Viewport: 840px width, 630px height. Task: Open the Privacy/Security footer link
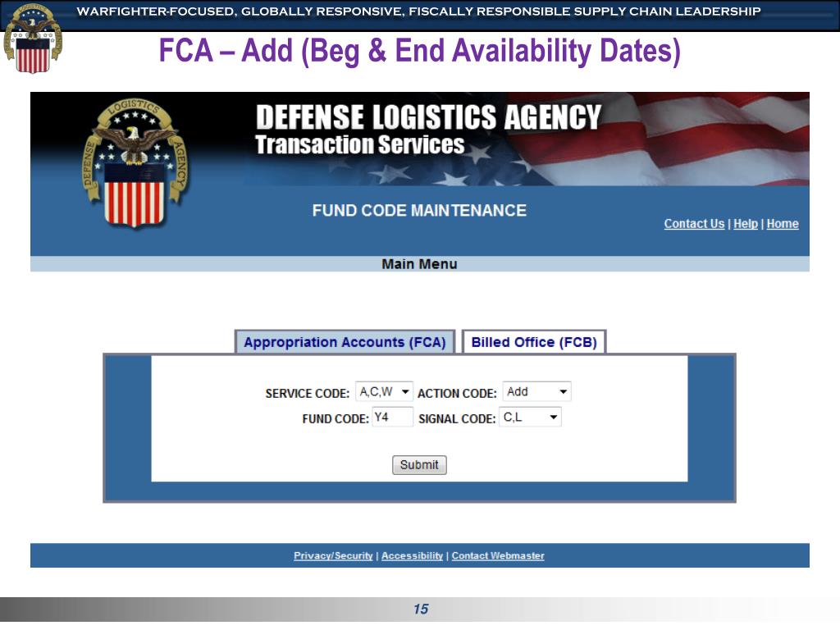coord(333,555)
